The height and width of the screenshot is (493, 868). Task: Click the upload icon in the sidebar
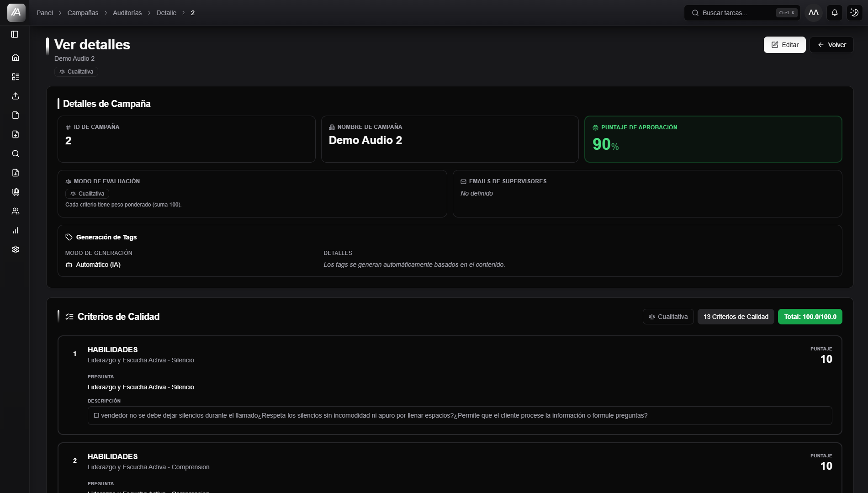16,96
